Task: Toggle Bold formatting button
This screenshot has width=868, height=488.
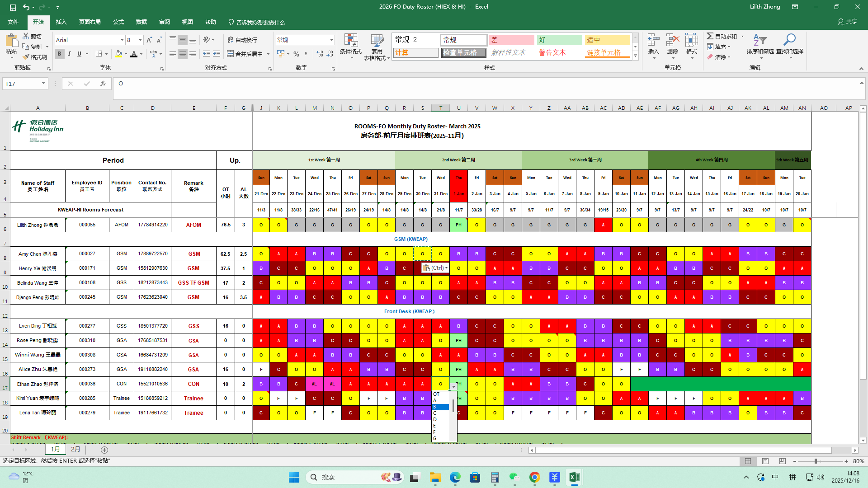Action: pos(59,54)
